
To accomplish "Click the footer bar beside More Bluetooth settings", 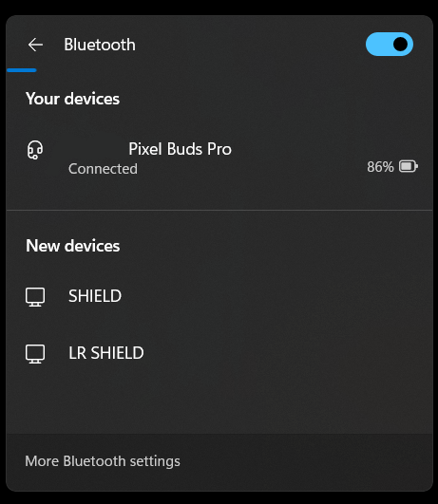I will pyautogui.click(x=306, y=462).
